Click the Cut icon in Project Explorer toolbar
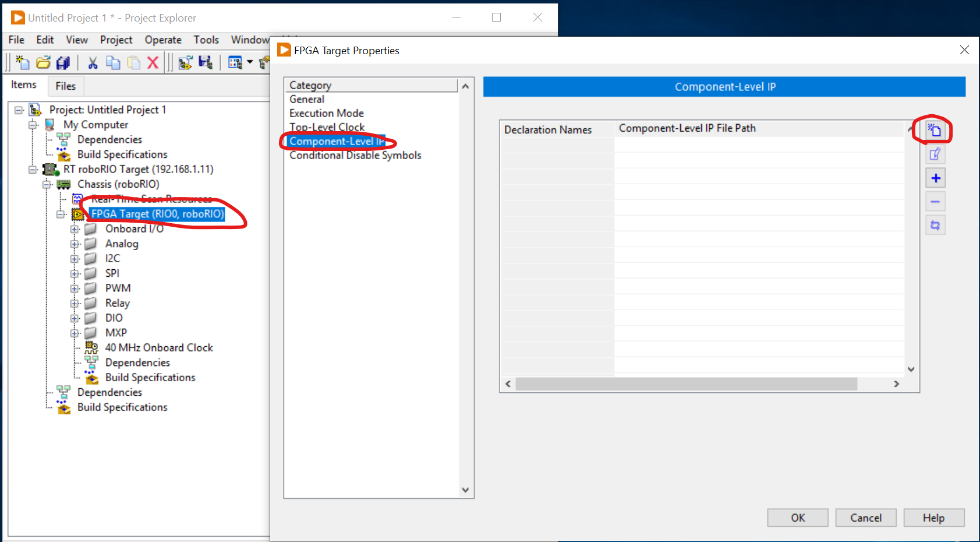980x542 pixels. (x=93, y=62)
